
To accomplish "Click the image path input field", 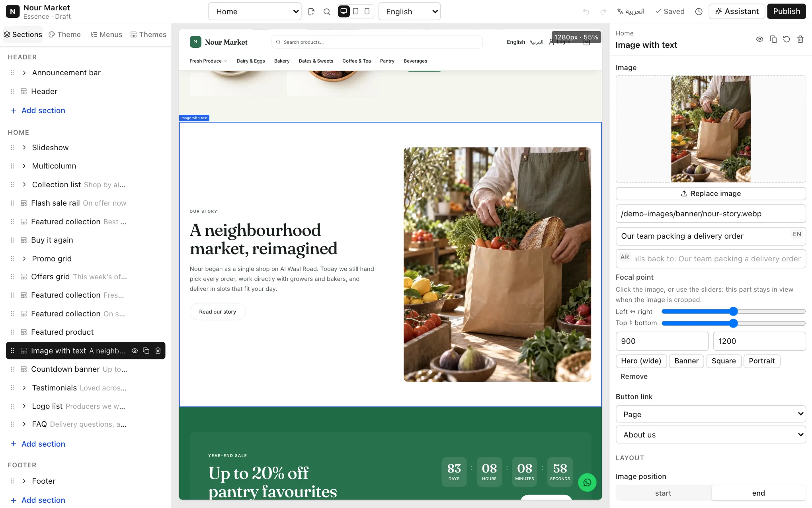I will pyautogui.click(x=710, y=214).
